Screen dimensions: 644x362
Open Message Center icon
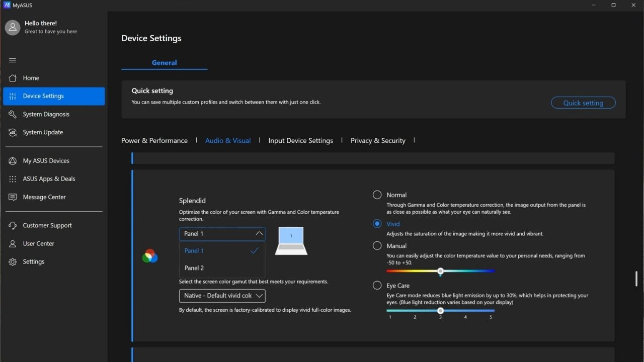coord(13,197)
